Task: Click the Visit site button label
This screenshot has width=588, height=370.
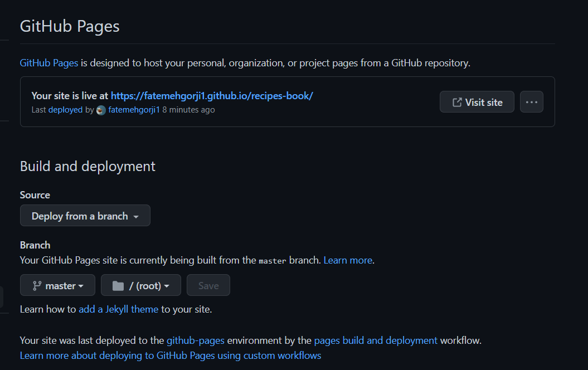Action: [x=484, y=102]
